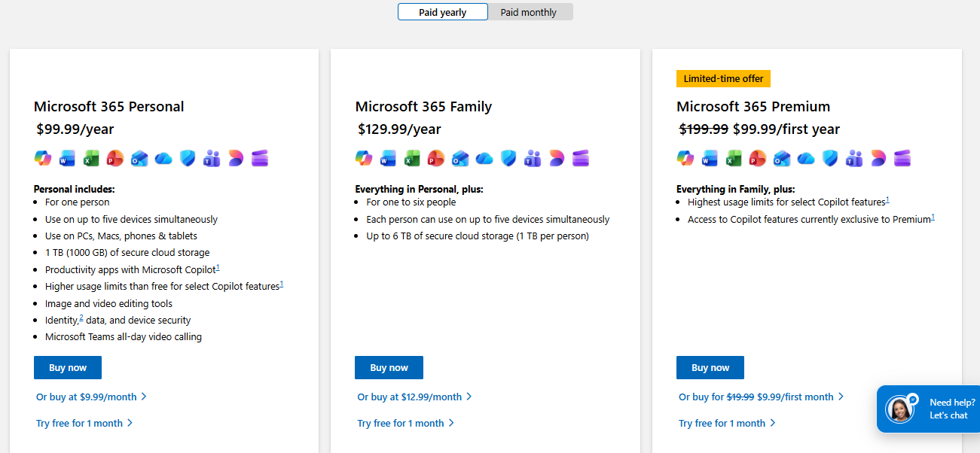
Task: Open footnote 1 after 'Higher usage limits than free'
Action: point(282,284)
